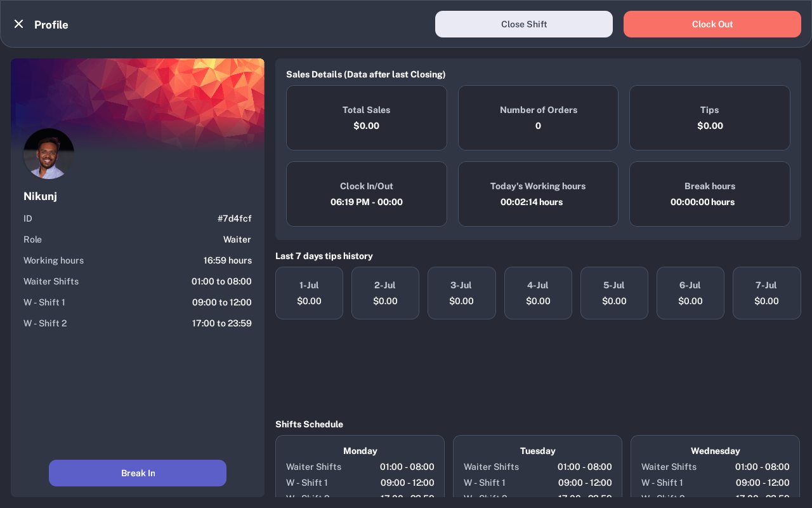Click the 06:19 PM - 00:00 clock value

click(367, 202)
